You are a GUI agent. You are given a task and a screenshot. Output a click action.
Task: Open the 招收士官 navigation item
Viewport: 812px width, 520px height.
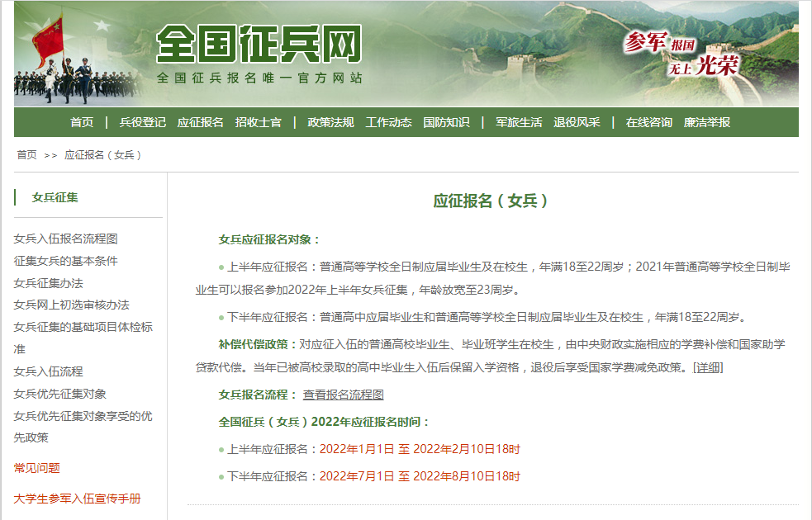coord(258,122)
